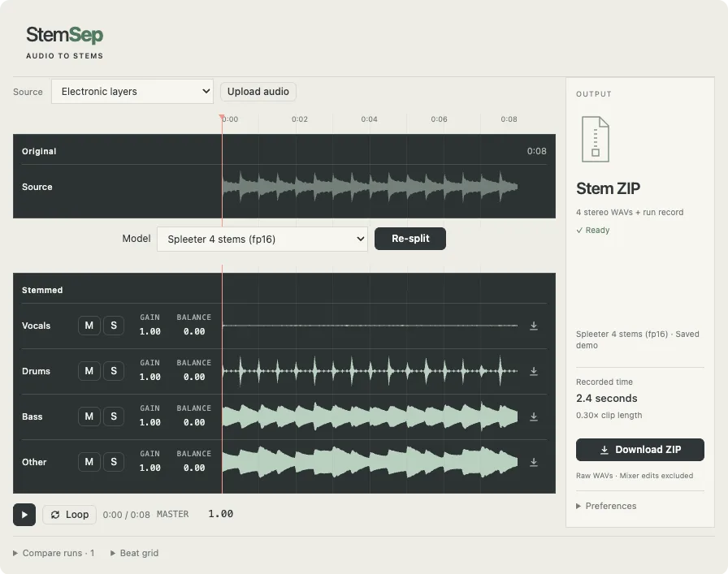
Task: Download the Drums stem
Action: [x=534, y=371]
